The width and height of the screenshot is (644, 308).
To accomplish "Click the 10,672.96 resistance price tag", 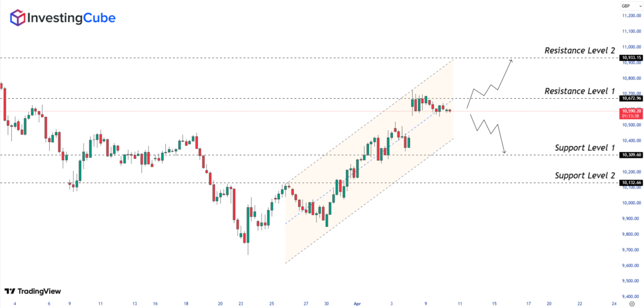I will point(630,98).
